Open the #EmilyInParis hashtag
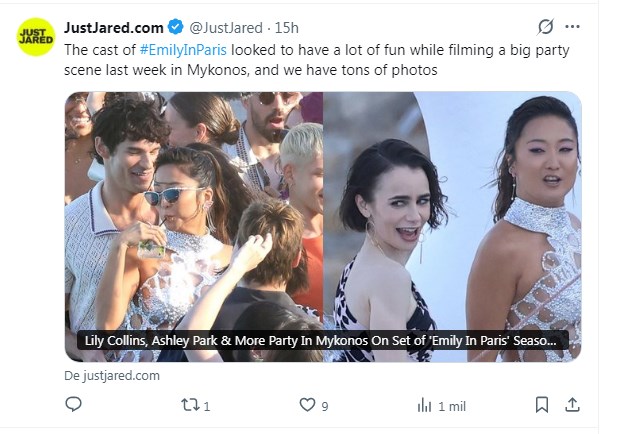The height and width of the screenshot is (434, 620). [183, 50]
